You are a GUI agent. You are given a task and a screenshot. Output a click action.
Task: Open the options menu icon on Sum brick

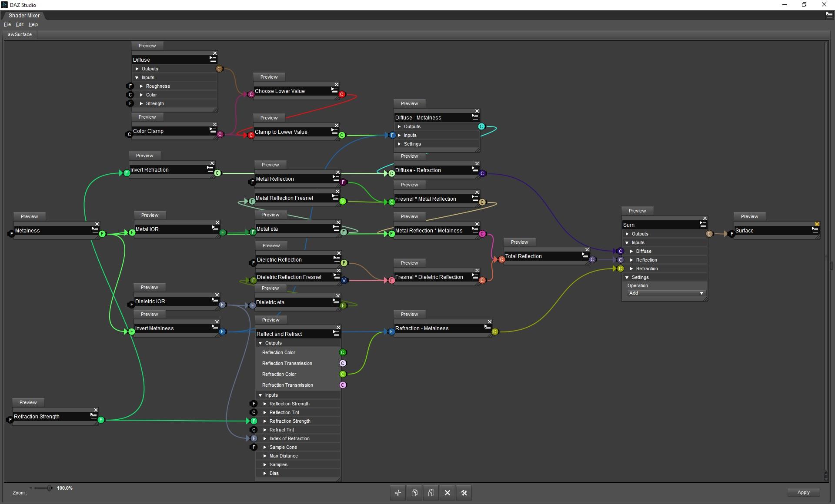(702, 224)
